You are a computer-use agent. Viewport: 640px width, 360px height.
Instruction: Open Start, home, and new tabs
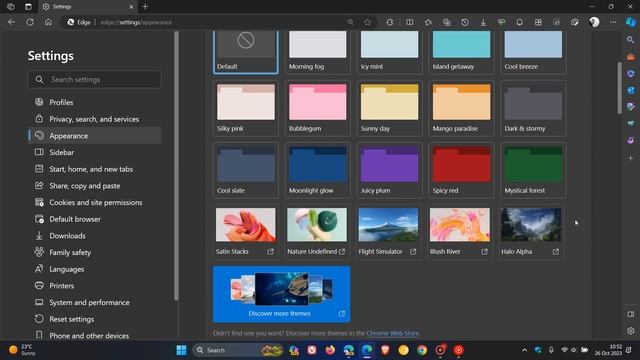pos(95,169)
